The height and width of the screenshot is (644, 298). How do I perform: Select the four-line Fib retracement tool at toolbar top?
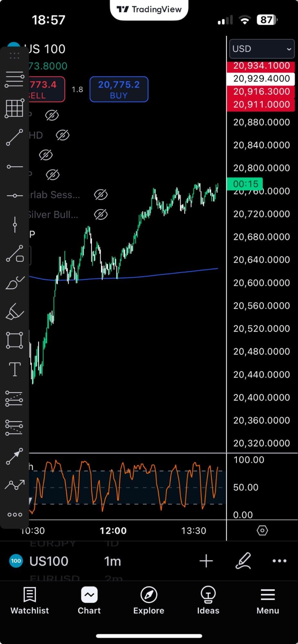tap(15, 79)
